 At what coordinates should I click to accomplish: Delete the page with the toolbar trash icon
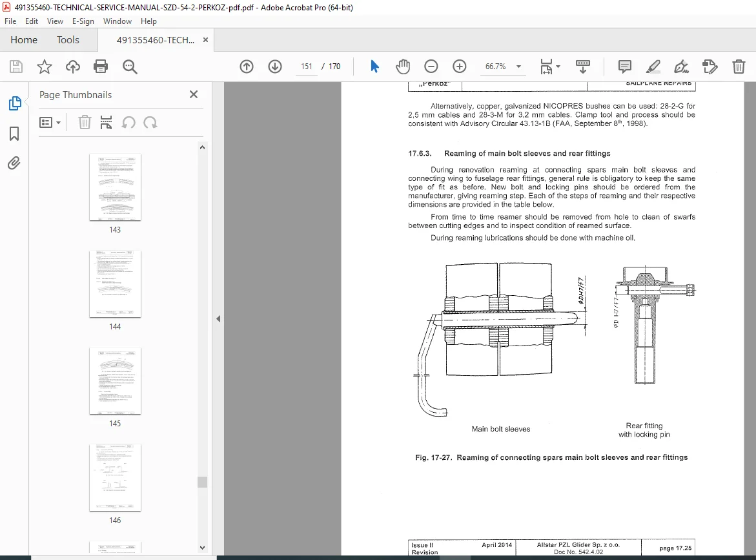click(739, 67)
